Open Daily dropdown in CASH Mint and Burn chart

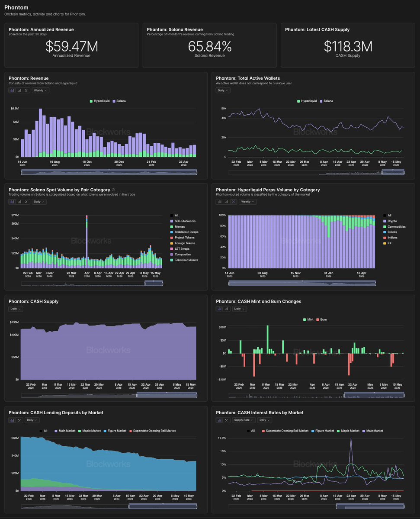pos(240,309)
